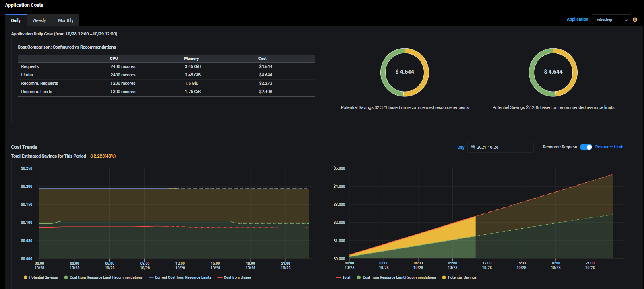Click the red Total legend marker
The width and height of the screenshot is (644, 289).
(338, 277)
